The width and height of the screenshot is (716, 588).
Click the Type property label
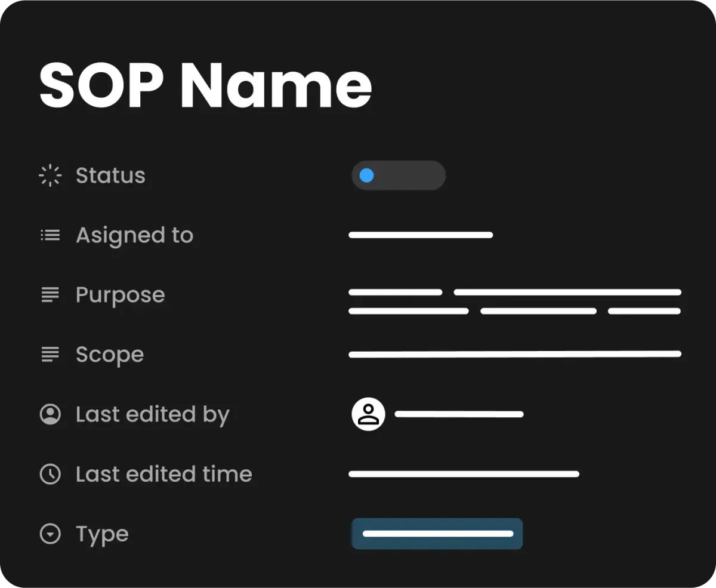click(x=102, y=535)
